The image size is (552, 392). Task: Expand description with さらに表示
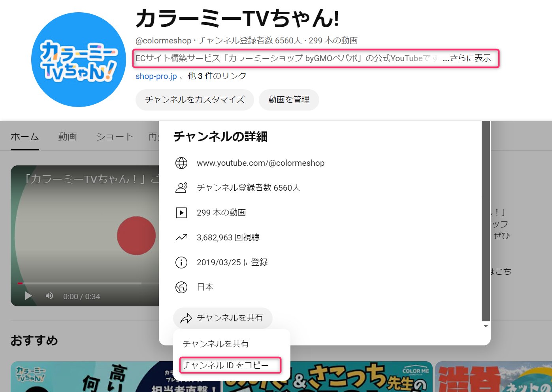click(467, 58)
